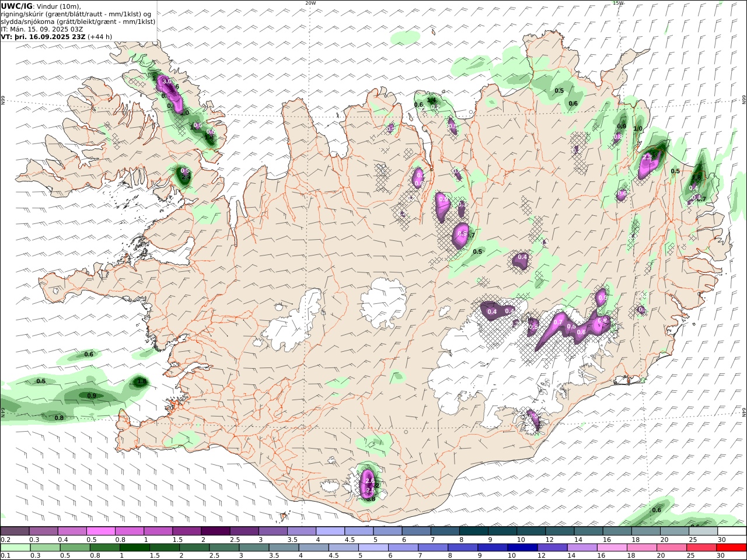Select the medium green 0.5 legend swatch
Screen dimensions: 747x560
click(x=74, y=548)
